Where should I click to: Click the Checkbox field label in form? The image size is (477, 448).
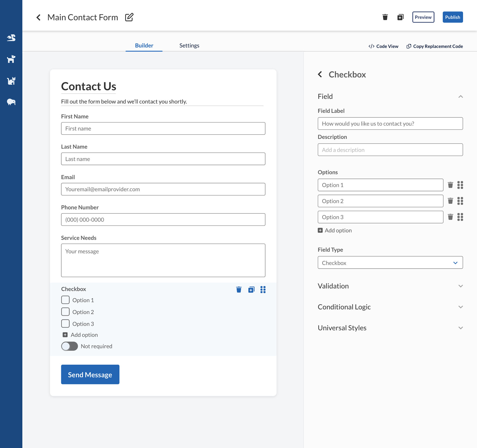click(74, 289)
